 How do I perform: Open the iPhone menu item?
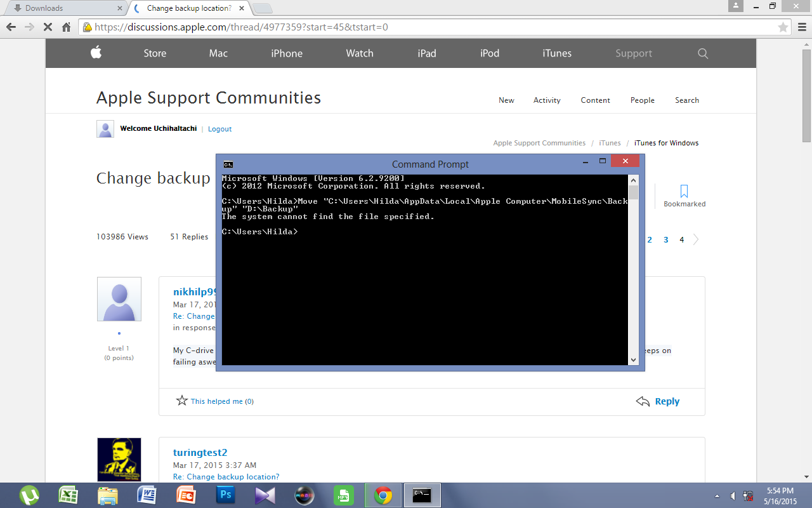287,53
